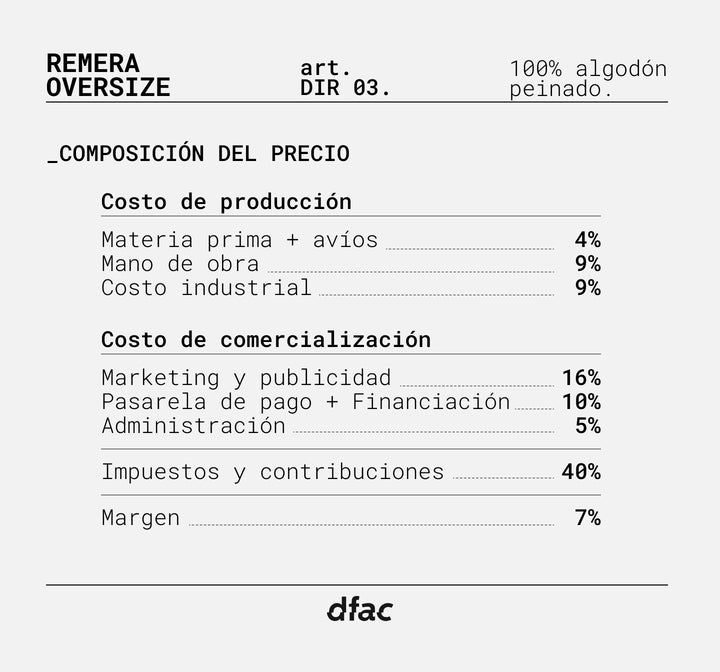Click the Costo industrial label

click(206, 288)
